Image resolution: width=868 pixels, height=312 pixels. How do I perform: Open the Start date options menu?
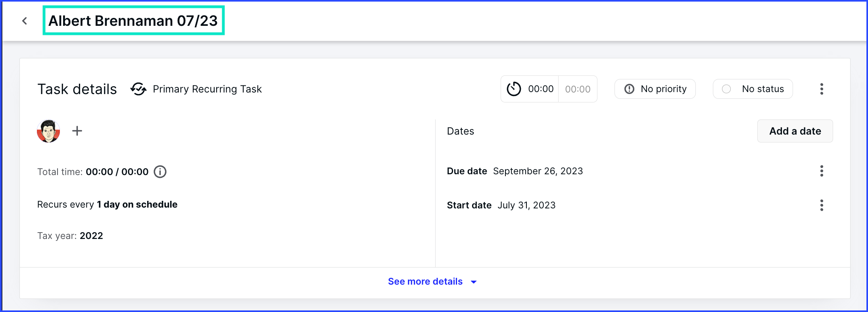[x=822, y=205]
